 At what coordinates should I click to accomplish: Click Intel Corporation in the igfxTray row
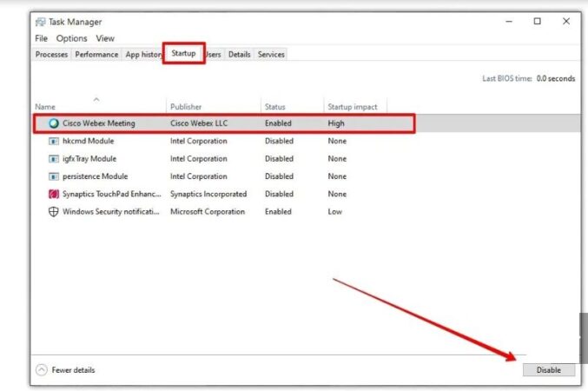point(198,159)
